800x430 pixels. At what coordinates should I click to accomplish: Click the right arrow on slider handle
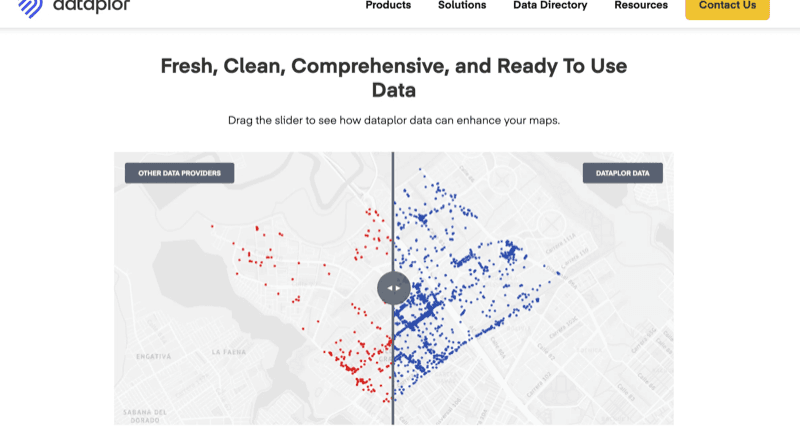(398, 288)
